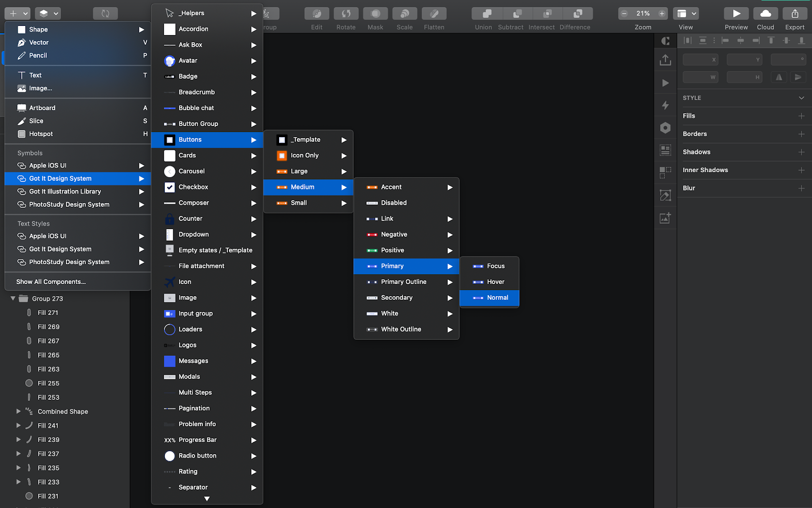Open the layers stack dropdown in toolbar
Screen dimensions: 812x508
tap(49, 14)
